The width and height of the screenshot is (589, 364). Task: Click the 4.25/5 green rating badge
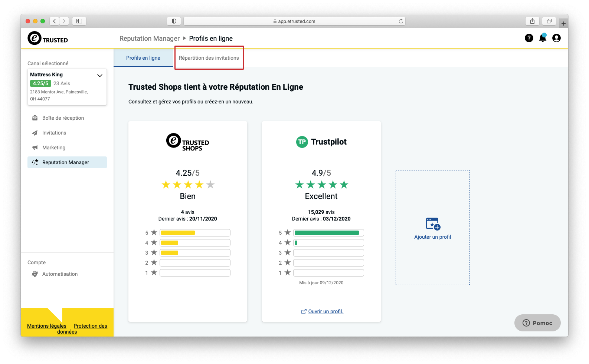pos(40,83)
